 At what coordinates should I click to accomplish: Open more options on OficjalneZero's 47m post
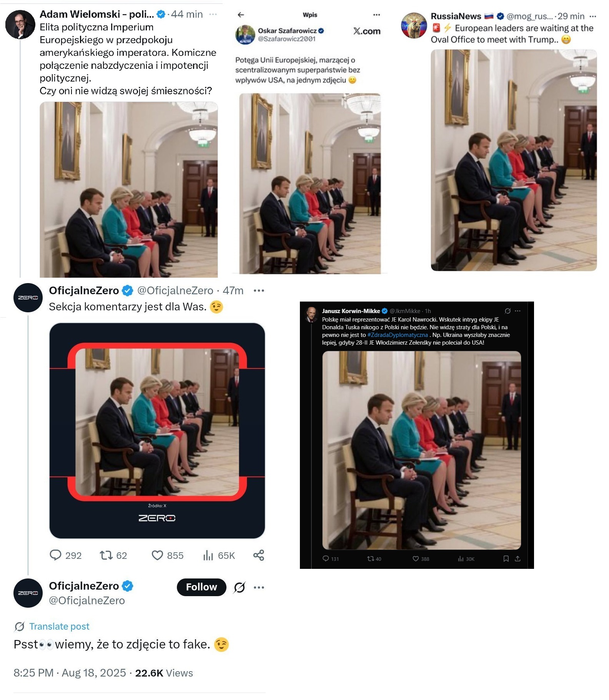pos(259,290)
